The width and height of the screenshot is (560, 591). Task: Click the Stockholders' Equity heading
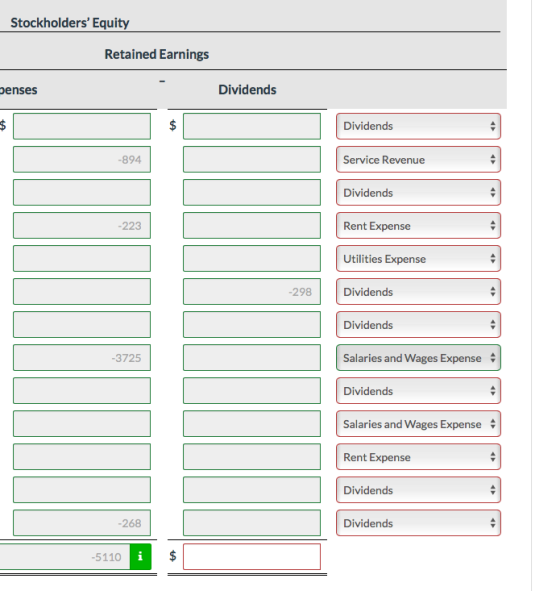point(70,23)
